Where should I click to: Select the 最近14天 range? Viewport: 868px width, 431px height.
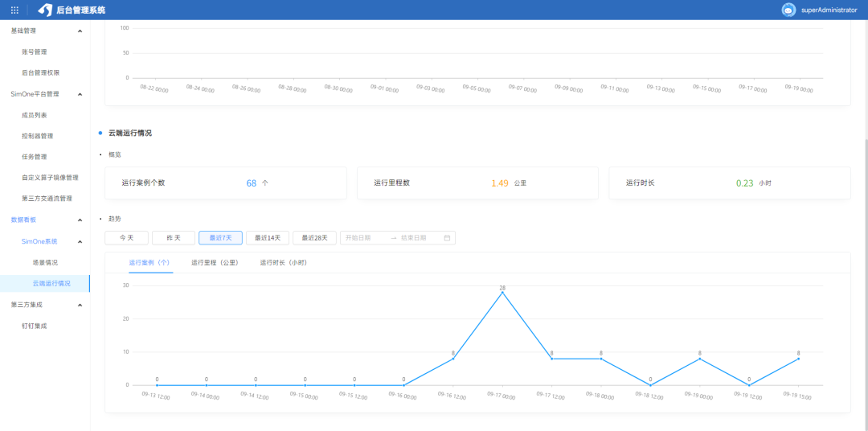(268, 238)
